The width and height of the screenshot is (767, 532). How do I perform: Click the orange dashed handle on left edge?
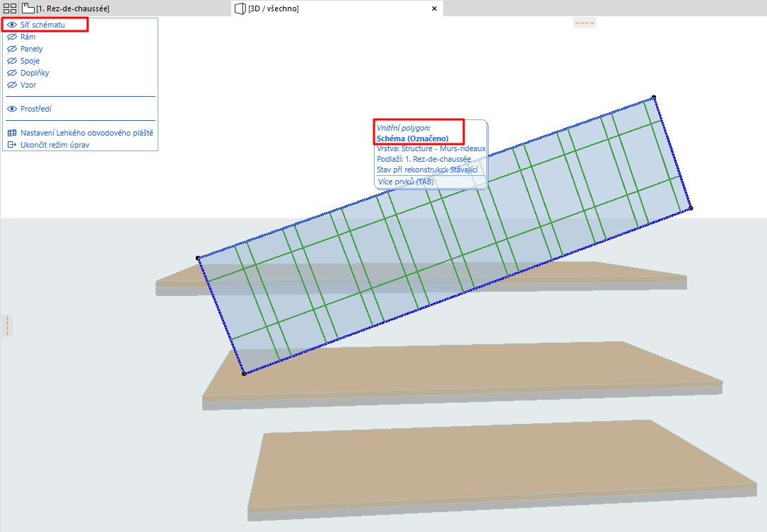(7, 326)
